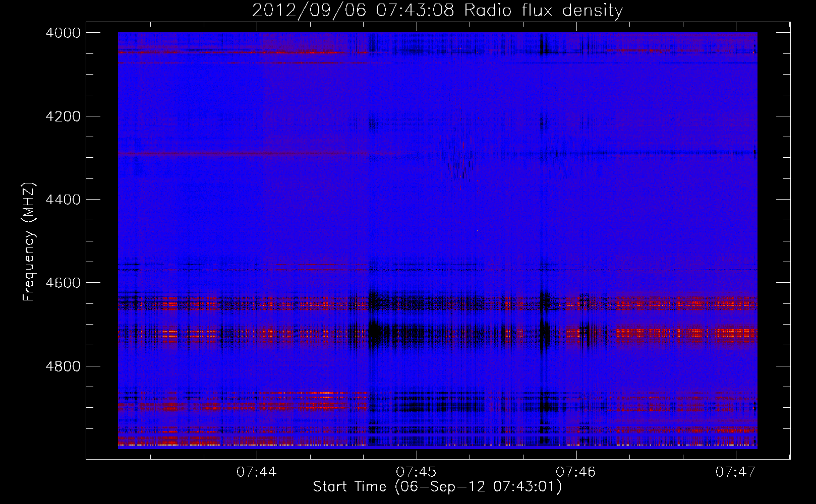Click the plot title "2012/09/06 07:43:08 Radio flux density"
Image resolution: width=816 pixels, height=504 pixels.
pos(437,10)
